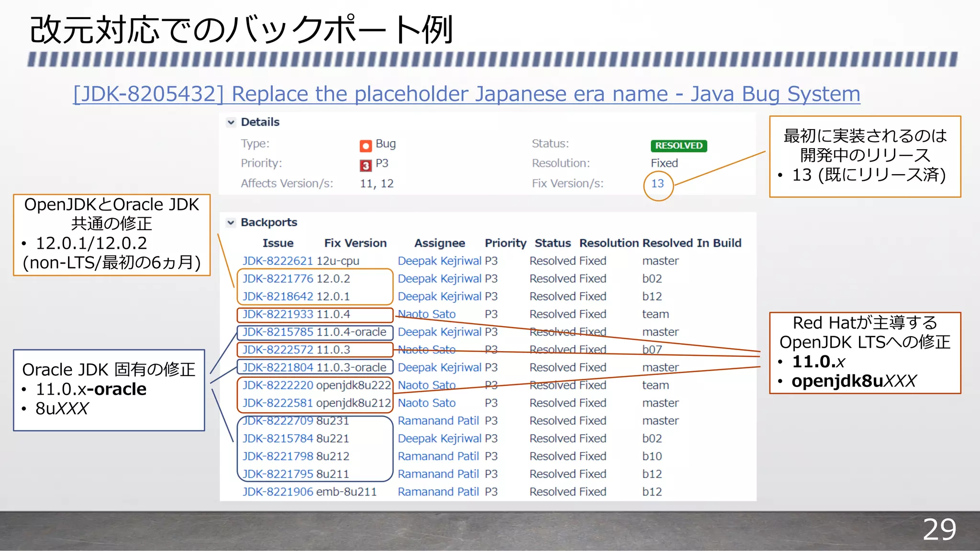The height and width of the screenshot is (551, 980).
Task: Click the Fix Version column header
Action: [356, 243]
